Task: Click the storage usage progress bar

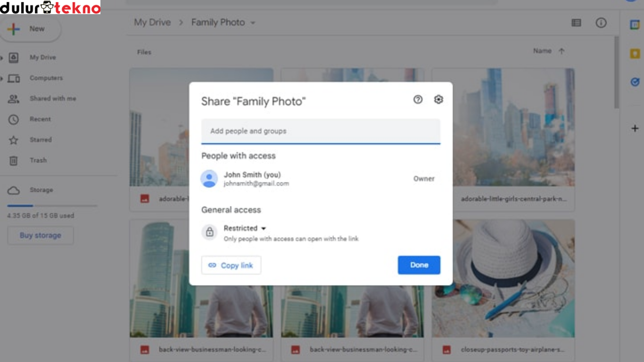Action: coord(52,206)
